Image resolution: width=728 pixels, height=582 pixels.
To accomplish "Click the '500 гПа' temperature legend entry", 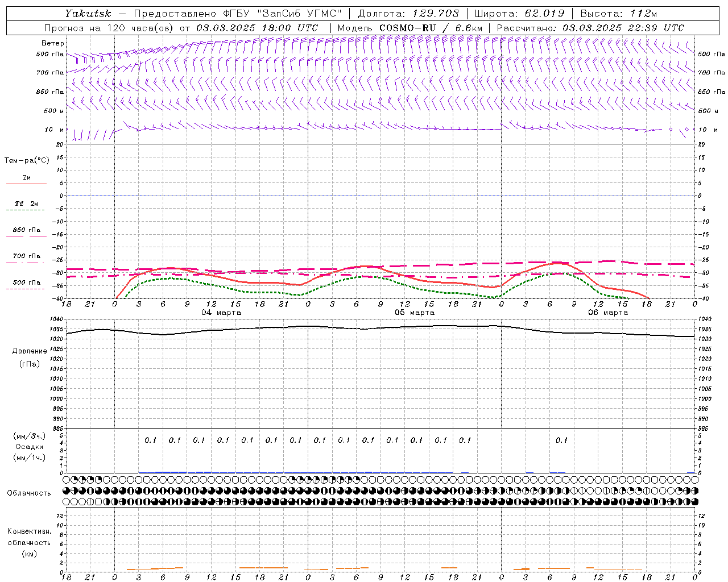I will (27, 282).
